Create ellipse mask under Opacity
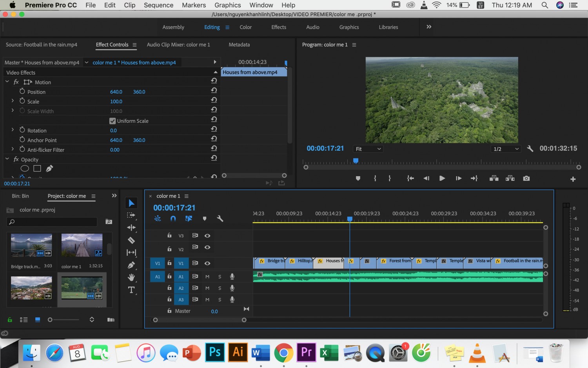 [x=25, y=169]
